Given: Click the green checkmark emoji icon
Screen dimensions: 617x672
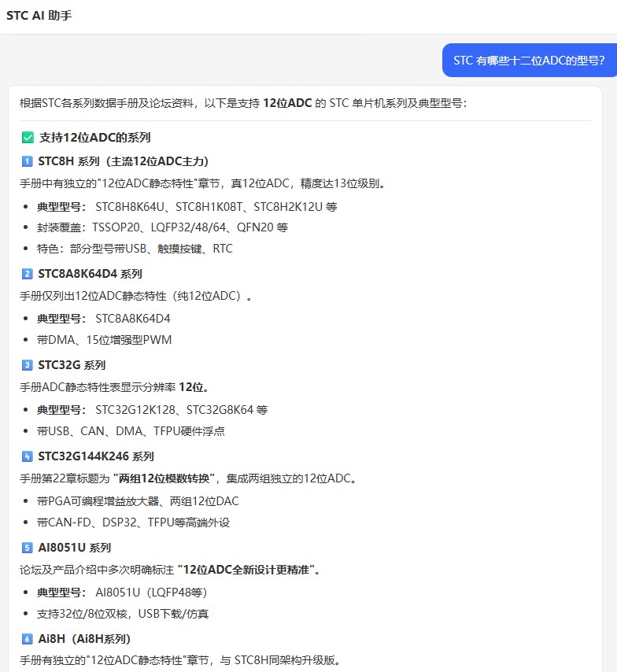Looking at the screenshot, I should (x=28, y=138).
